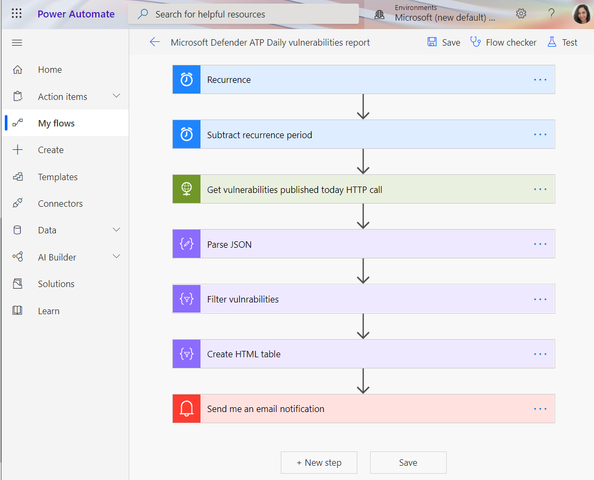Click the Power Automate title link

76,14
